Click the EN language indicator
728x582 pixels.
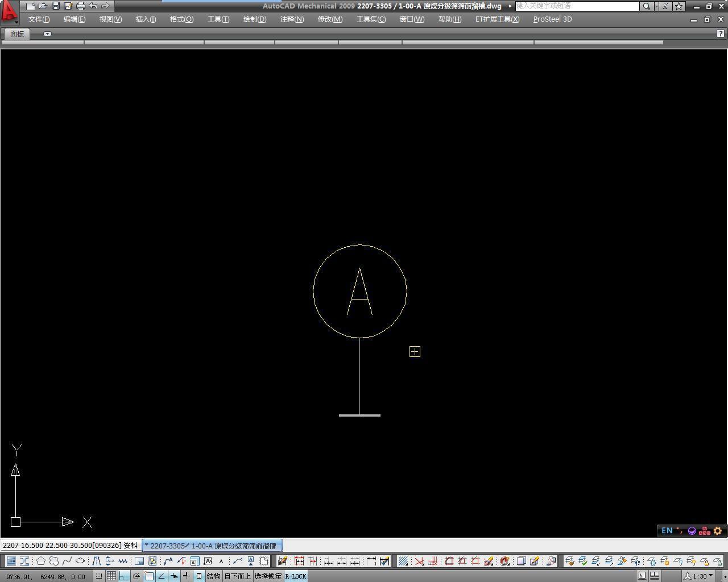click(x=667, y=530)
